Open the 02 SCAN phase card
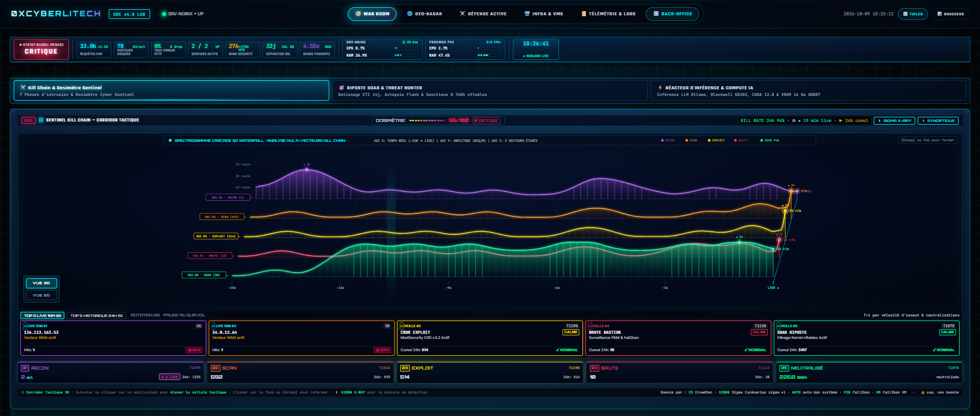This screenshot has width=980, height=416. pyautogui.click(x=301, y=373)
